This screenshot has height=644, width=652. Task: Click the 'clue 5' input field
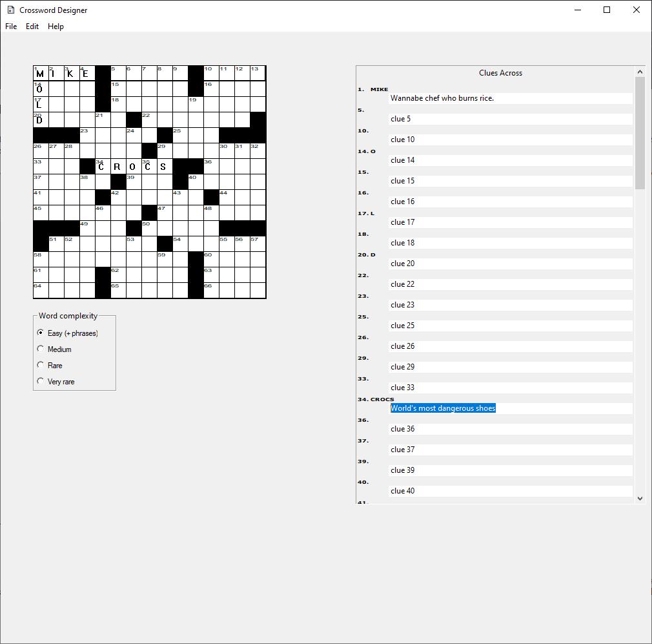click(511, 119)
